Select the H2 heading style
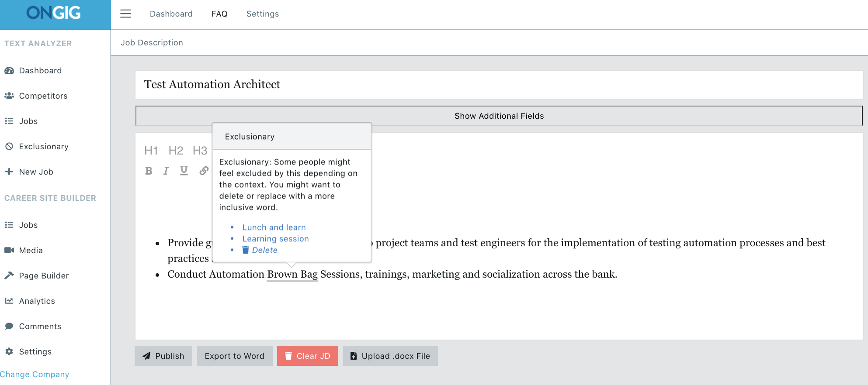The image size is (868, 385). 176,151
